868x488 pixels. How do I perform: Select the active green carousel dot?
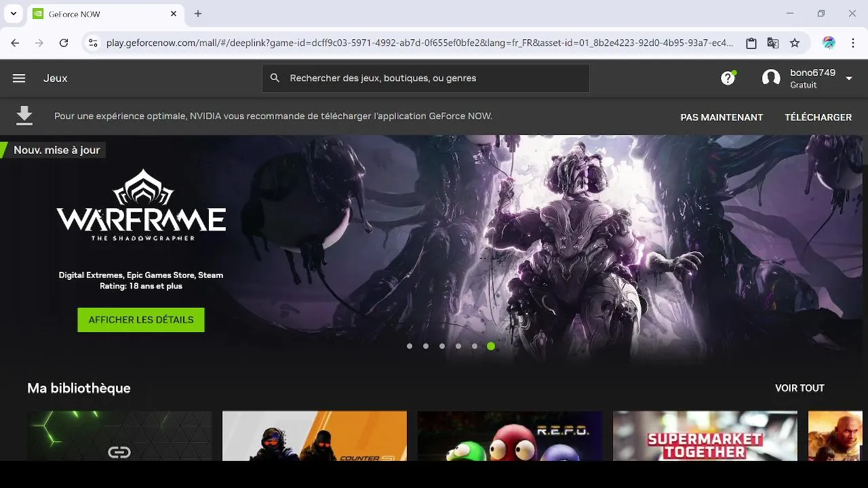[491, 346]
